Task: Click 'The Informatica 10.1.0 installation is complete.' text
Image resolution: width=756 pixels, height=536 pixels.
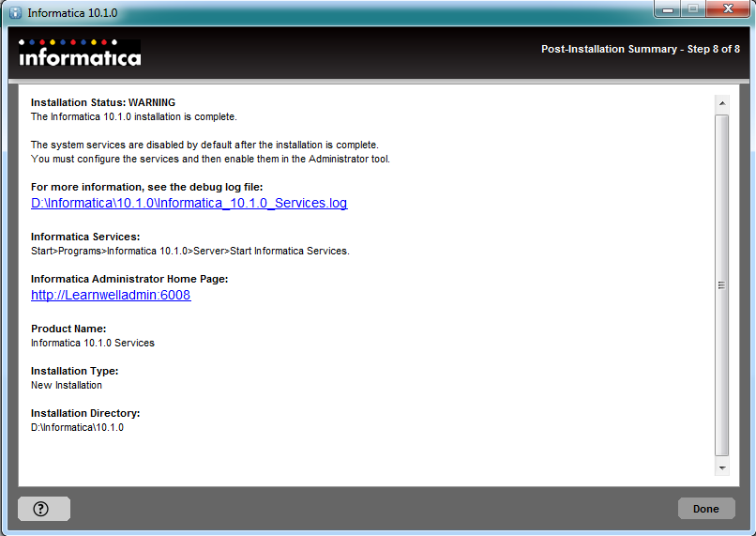Action: click(134, 116)
